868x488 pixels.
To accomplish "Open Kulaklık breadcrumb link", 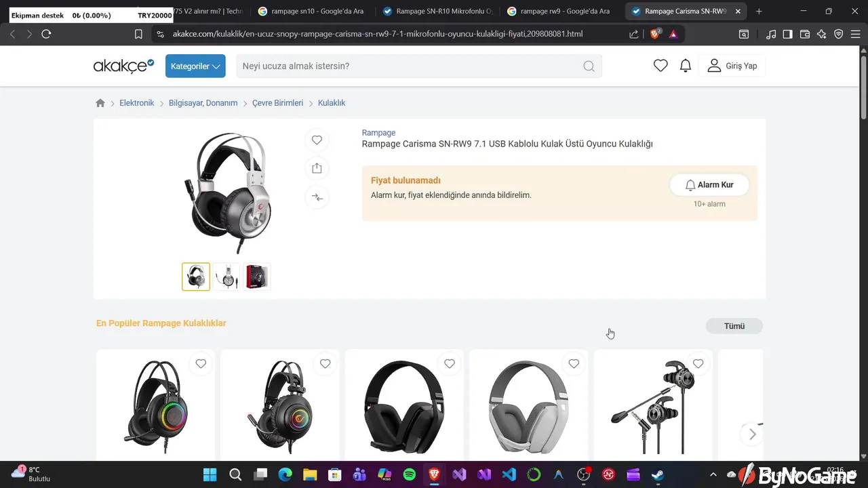I will click(332, 103).
